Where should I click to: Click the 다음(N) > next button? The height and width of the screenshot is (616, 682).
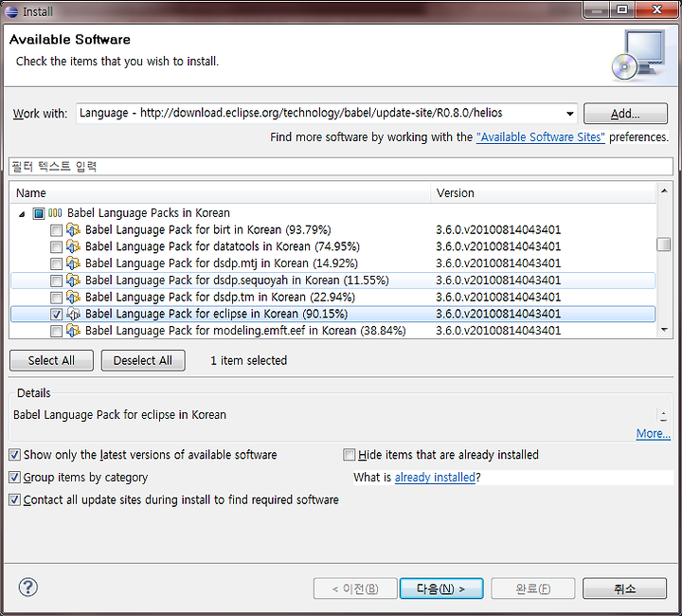[x=441, y=589]
